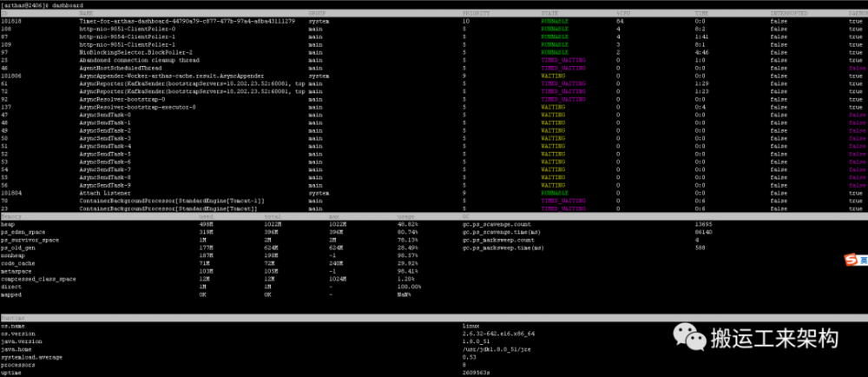Click the eden usage value 80.74%
This screenshot has width=868, height=377.
(x=407, y=232)
